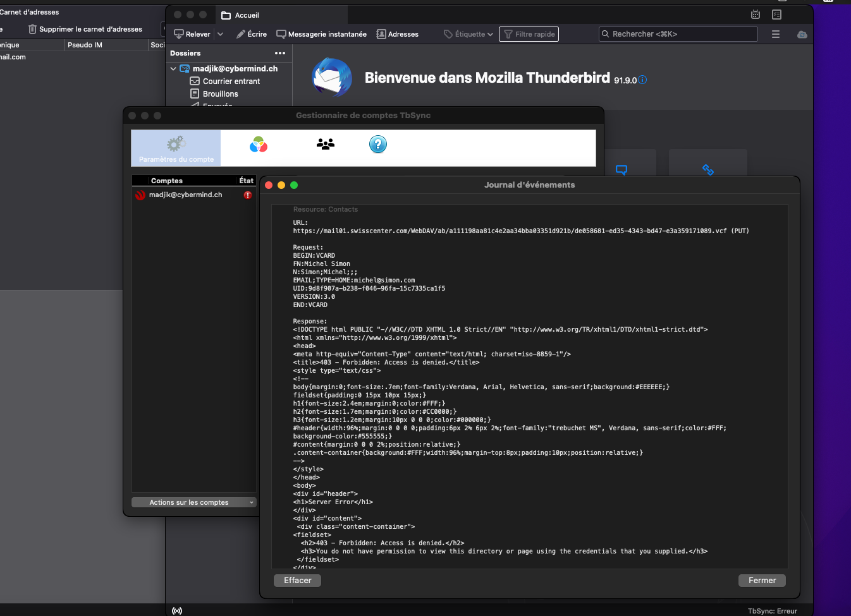Toggle the Filtre rapide quick filter
Image resolution: width=851 pixels, height=616 pixels.
[529, 34]
